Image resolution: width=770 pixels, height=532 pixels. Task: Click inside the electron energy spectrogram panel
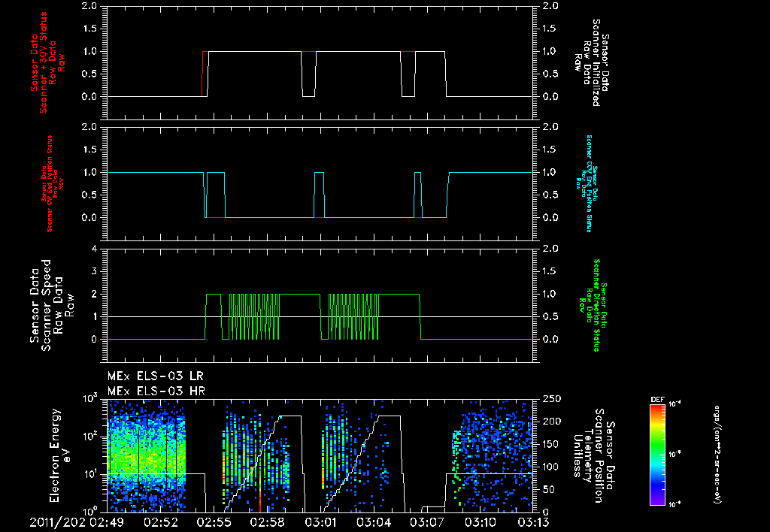320,455
